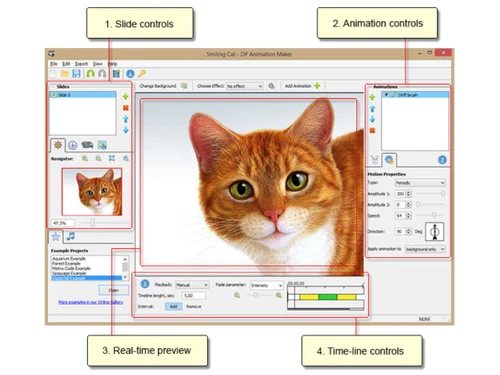
Task: Zoom out using the Navigator magnifier
Action: (98, 159)
